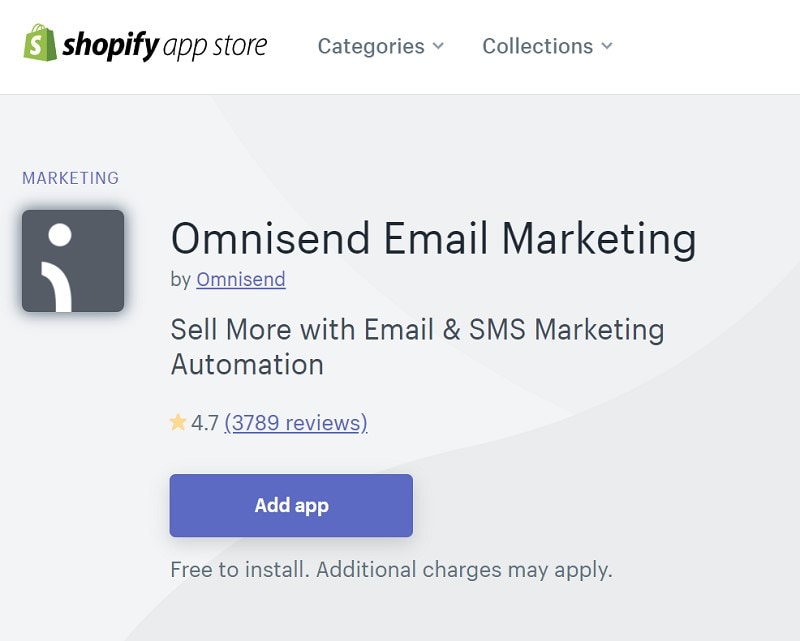The image size is (800, 641).
Task: Click the word "Automation" in the tagline
Action: click(247, 364)
